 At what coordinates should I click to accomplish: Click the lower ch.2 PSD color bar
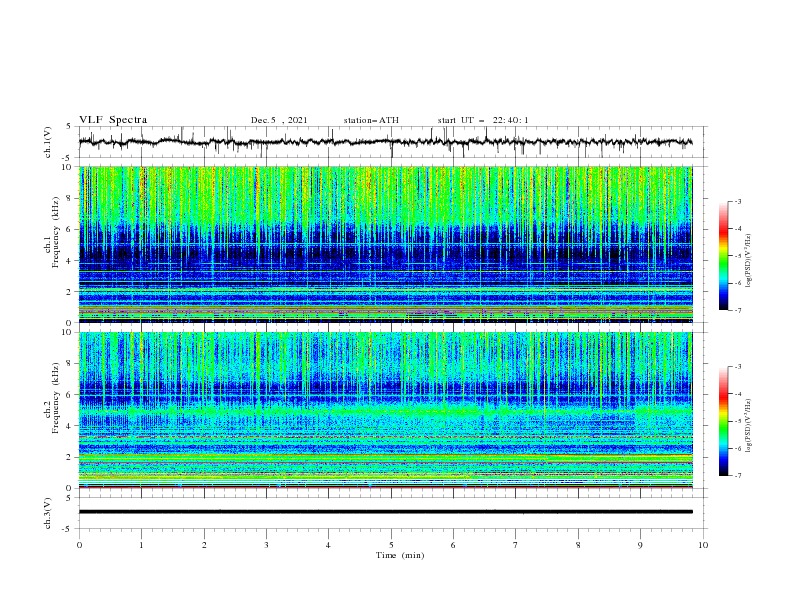723,421
